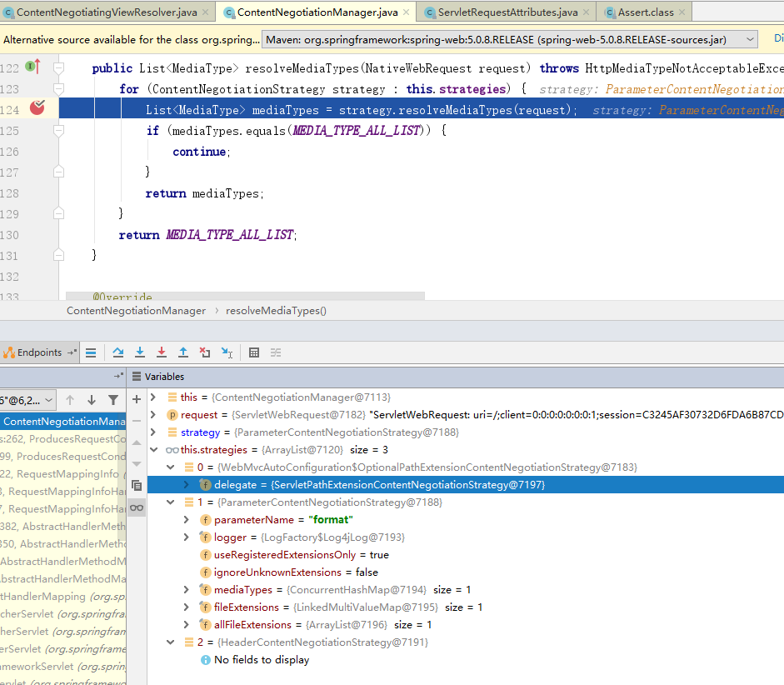Screen dimensions: 784x685
Task: Click the filter frames funnel icon
Action: [113, 400]
